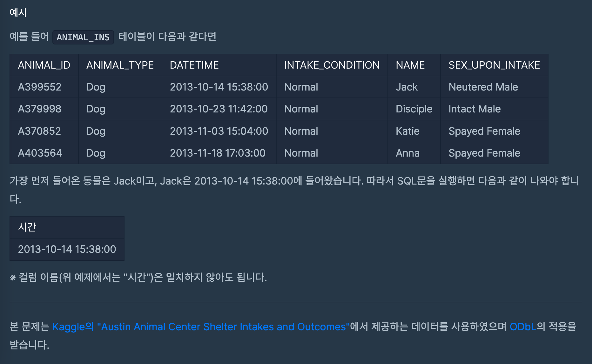Click the DATETIME column header
The width and height of the screenshot is (592, 364).
point(194,65)
